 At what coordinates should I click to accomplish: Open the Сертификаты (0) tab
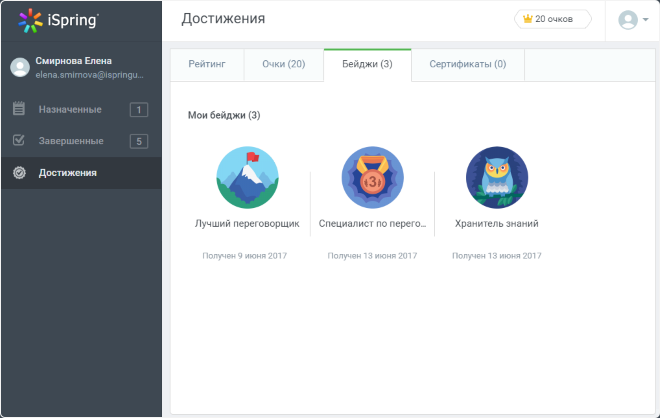(468, 64)
